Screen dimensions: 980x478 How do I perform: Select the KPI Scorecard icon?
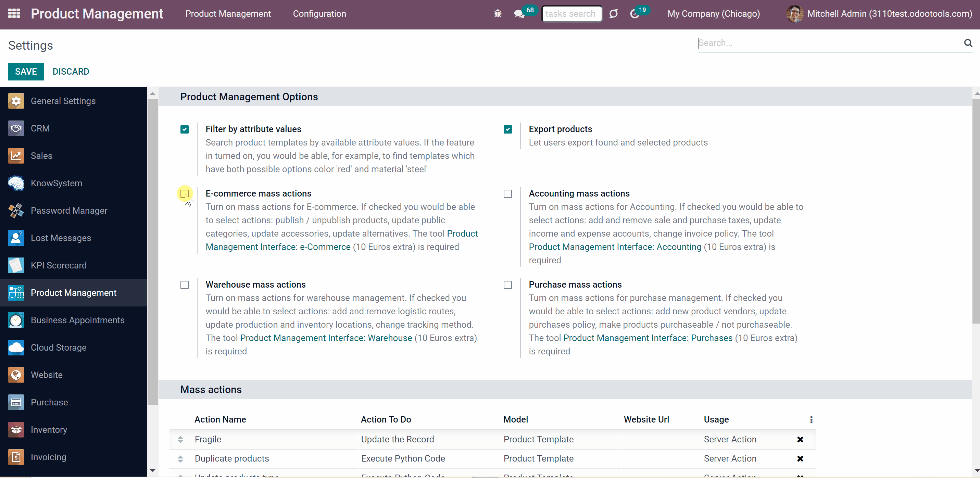click(16, 265)
